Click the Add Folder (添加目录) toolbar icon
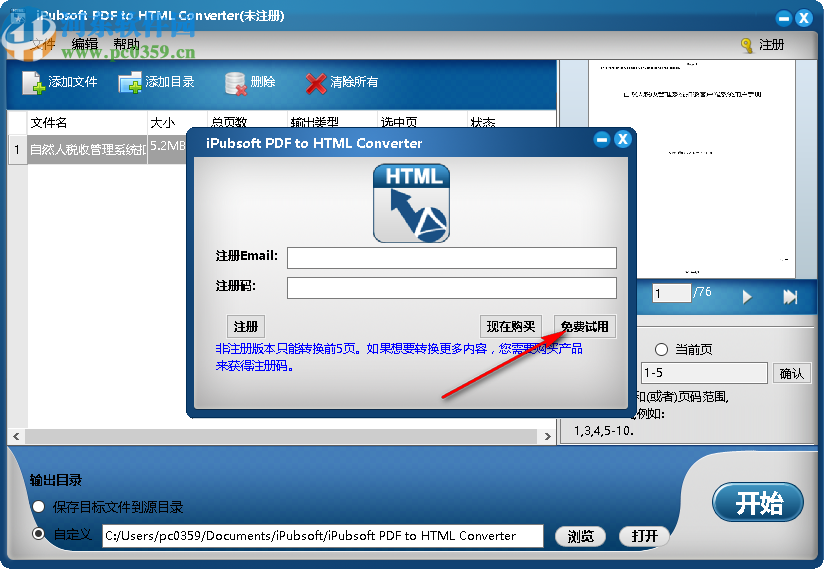 (130, 82)
